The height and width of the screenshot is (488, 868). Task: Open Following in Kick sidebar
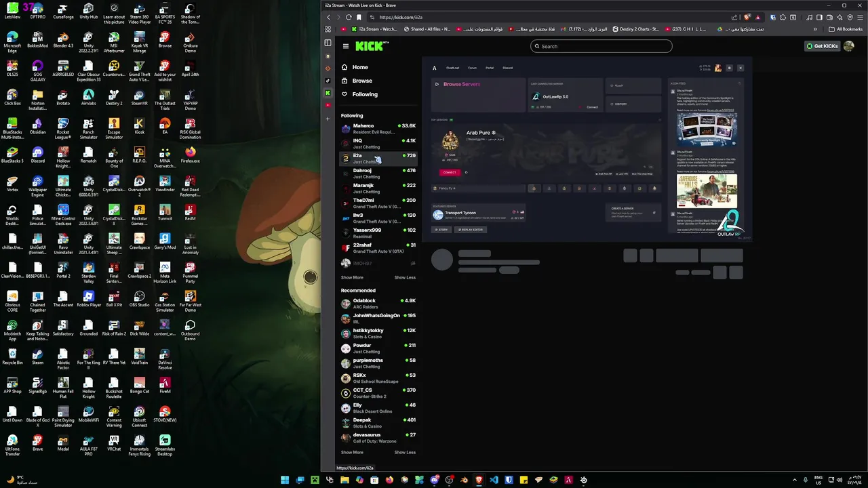coord(359,94)
